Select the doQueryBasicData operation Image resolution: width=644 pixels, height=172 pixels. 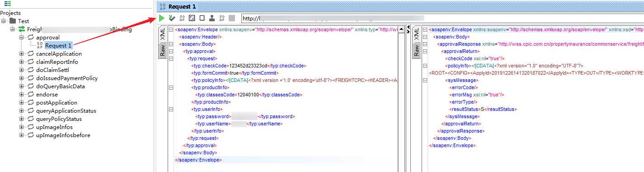tap(61, 86)
